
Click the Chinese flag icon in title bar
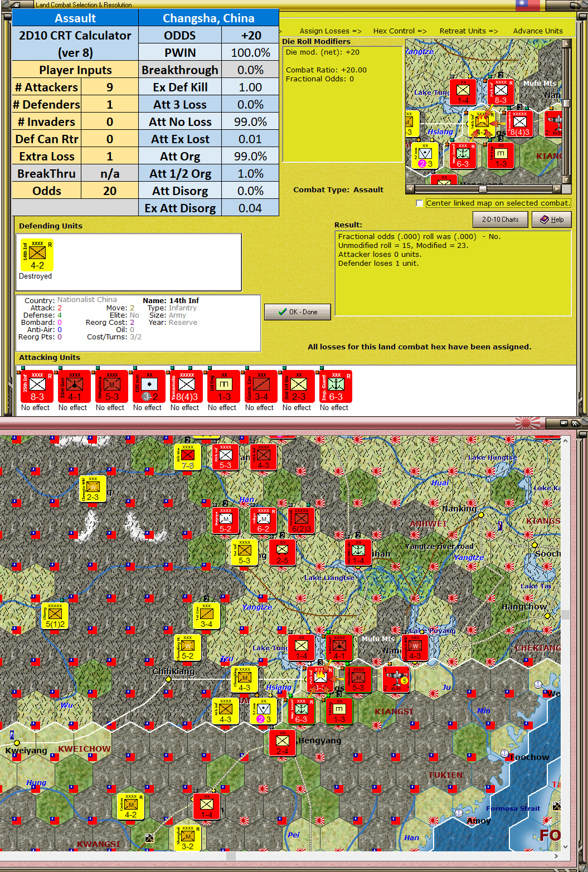527,5
